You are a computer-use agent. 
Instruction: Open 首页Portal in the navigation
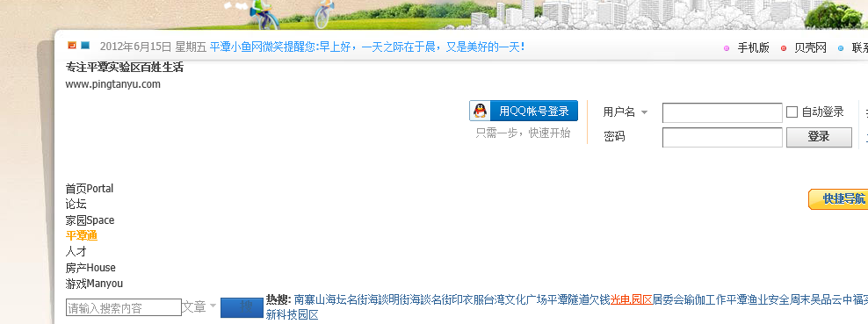point(89,189)
